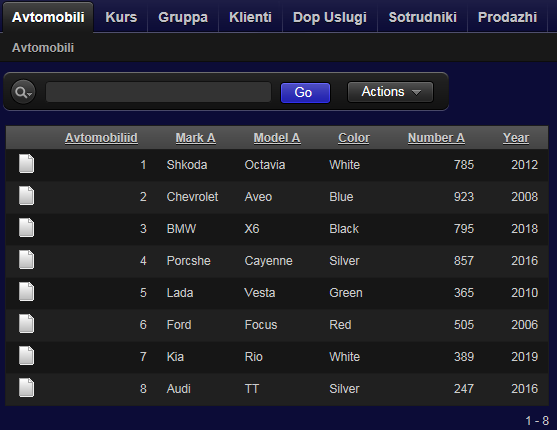Viewport: 557px width, 430px height.
Task: Open edit icon for Ford Focus row
Action: pyautogui.click(x=27, y=324)
